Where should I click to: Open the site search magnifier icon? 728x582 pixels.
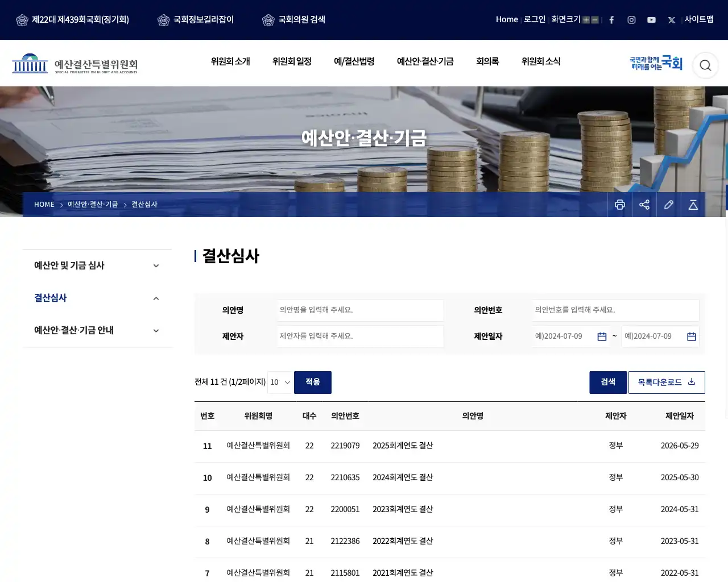point(705,65)
